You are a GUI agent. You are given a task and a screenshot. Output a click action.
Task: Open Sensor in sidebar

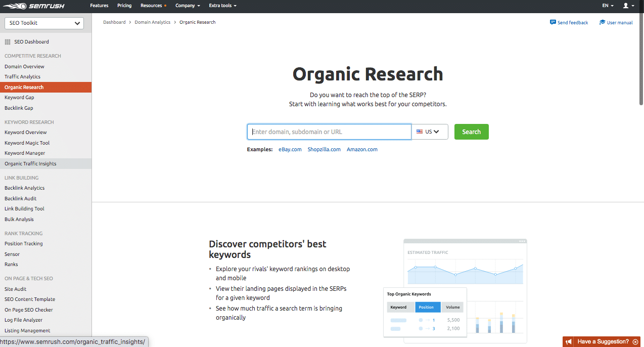coord(12,254)
